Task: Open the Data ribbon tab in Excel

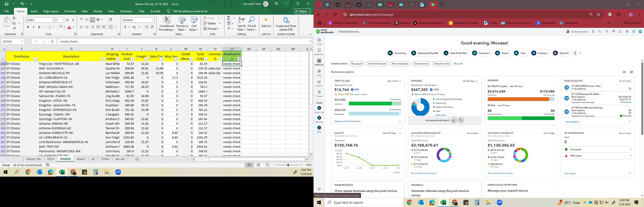Action: (85, 11)
